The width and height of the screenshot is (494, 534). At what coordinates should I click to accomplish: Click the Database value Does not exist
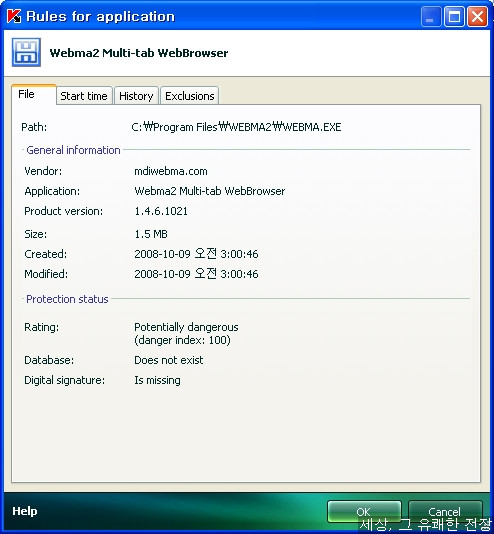(x=169, y=360)
